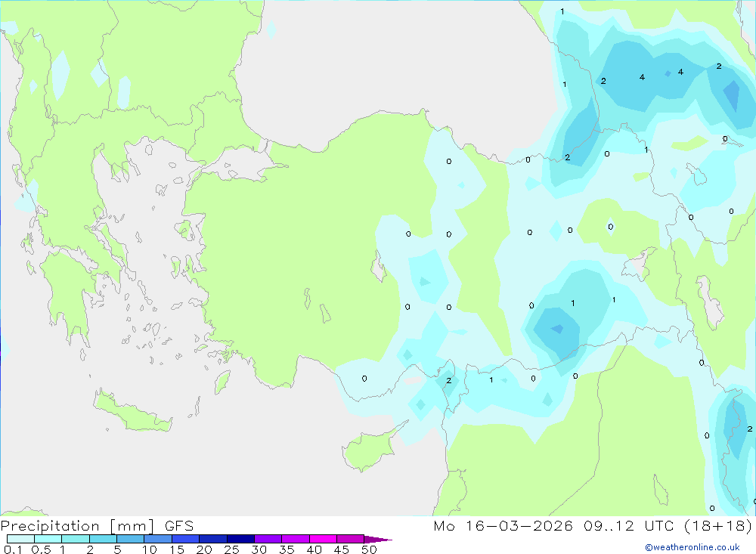The width and height of the screenshot is (756, 554).
Task: Select the 5–10 mm legend swatch
Action: pos(131,539)
